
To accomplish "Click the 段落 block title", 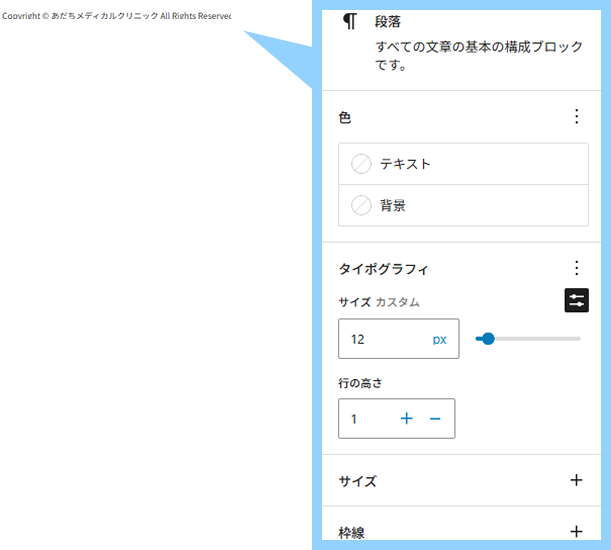I will (x=387, y=21).
